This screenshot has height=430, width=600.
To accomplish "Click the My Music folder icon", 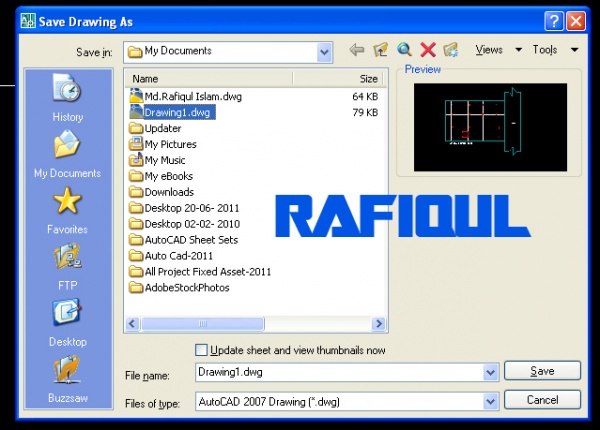I will (x=136, y=160).
